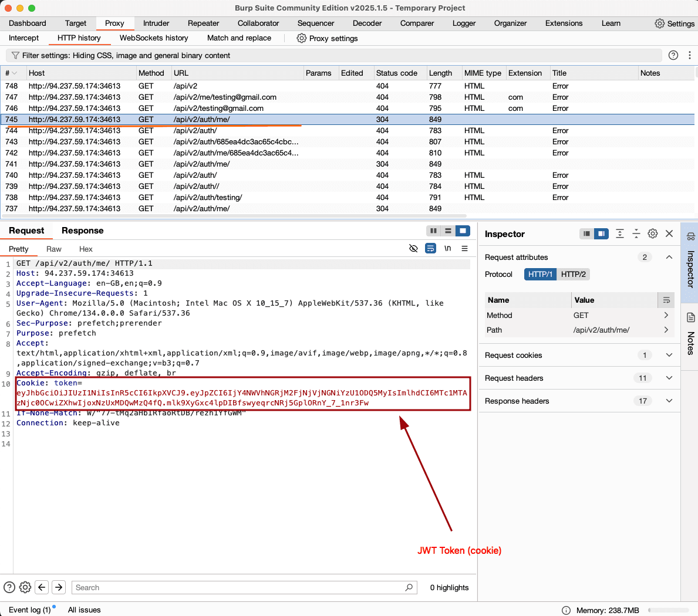698x616 pixels.
Task: Select HTTP/1 protocol toggle
Action: click(x=540, y=275)
